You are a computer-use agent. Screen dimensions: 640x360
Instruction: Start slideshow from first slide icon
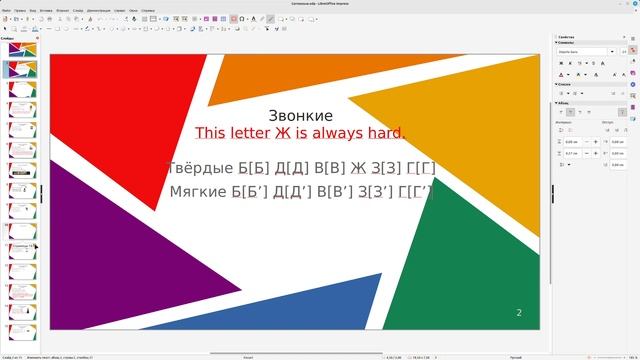pyautogui.click(x=176, y=19)
